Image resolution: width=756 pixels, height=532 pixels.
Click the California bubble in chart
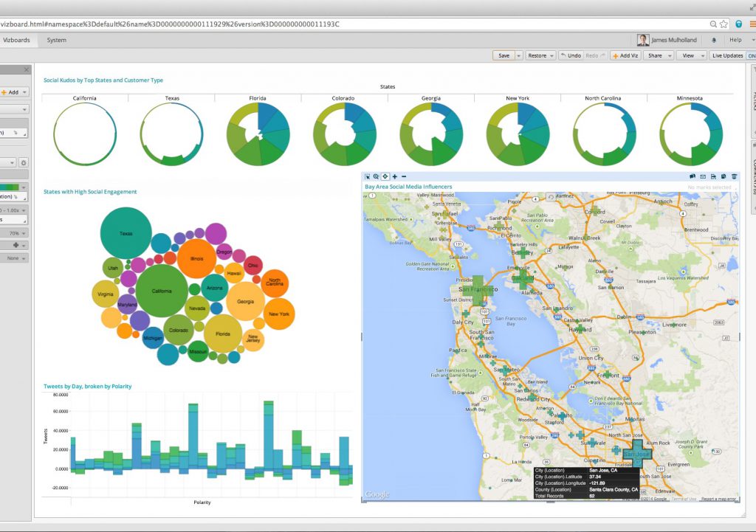[162, 291]
